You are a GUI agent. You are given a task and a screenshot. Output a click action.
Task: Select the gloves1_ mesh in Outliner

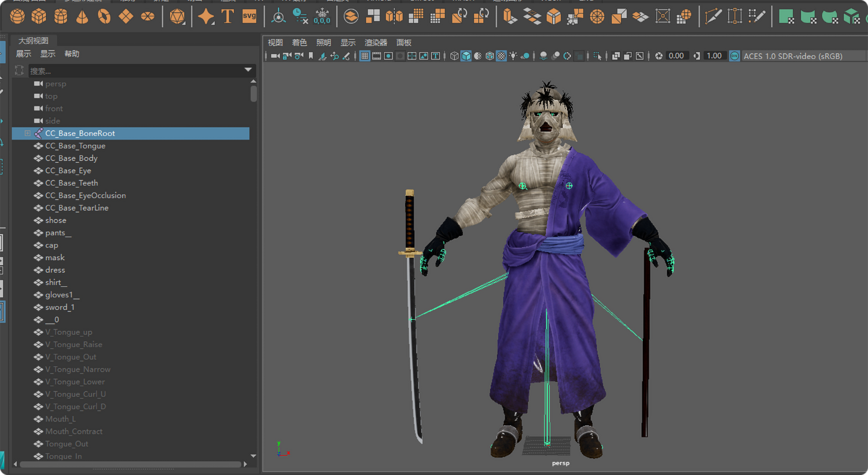[62, 295]
